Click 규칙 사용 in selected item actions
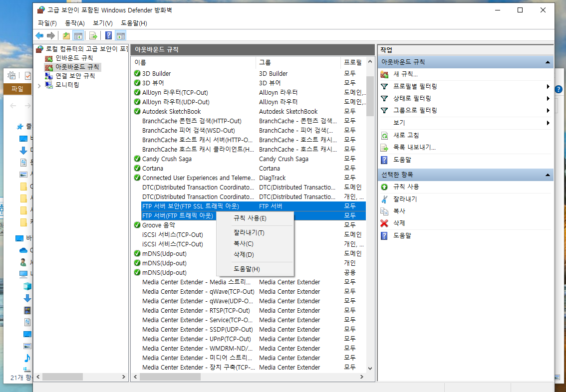The image size is (566, 392). (x=406, y=187)
